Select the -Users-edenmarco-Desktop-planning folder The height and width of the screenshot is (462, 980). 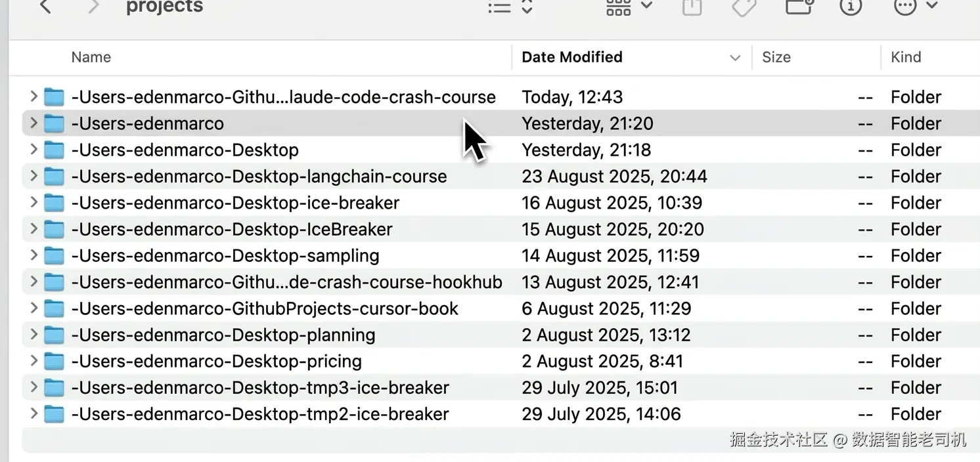point(223,335)
